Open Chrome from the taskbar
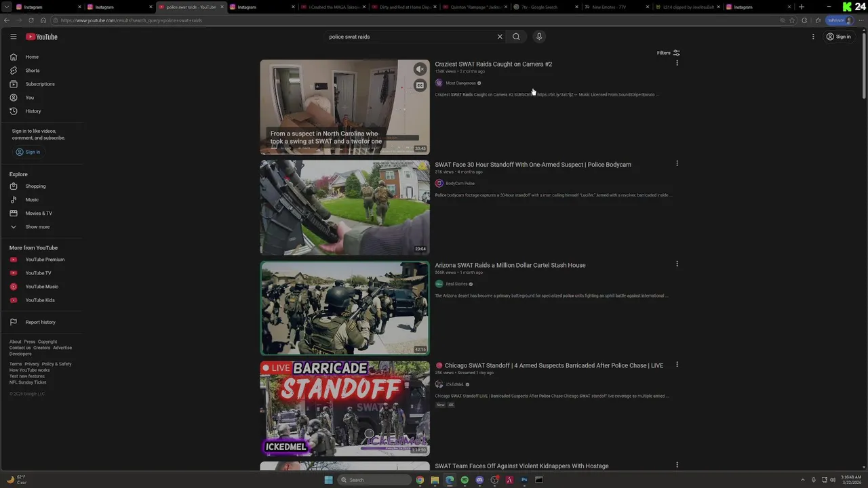Viewport: 868px width, 488px height. tap(420, 480)
